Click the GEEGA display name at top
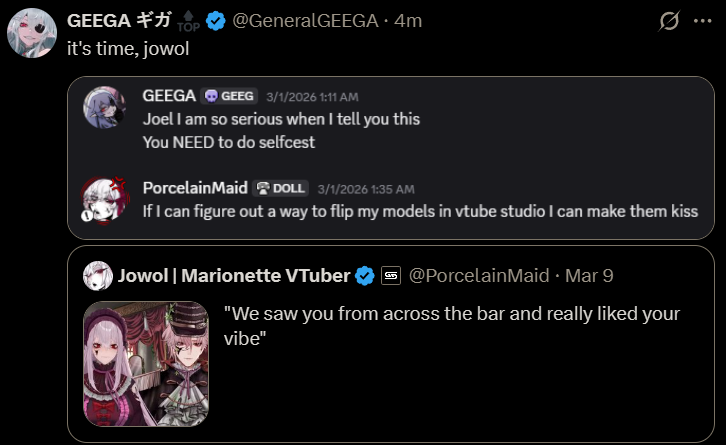The height and width of the screenshot is (445, 726). tap(119, 21)
